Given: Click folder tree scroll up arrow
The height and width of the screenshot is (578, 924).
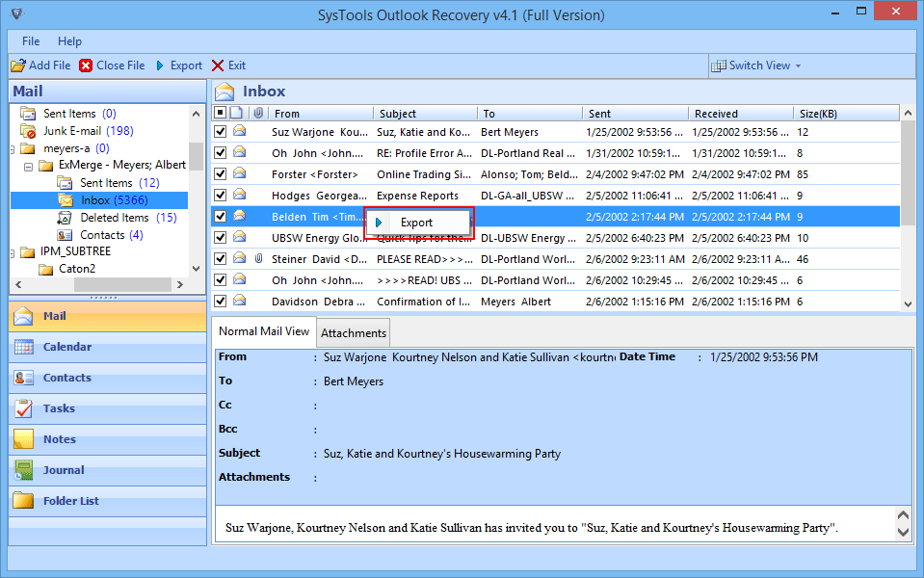Looking at the screenshot, I should click(197, 113).
